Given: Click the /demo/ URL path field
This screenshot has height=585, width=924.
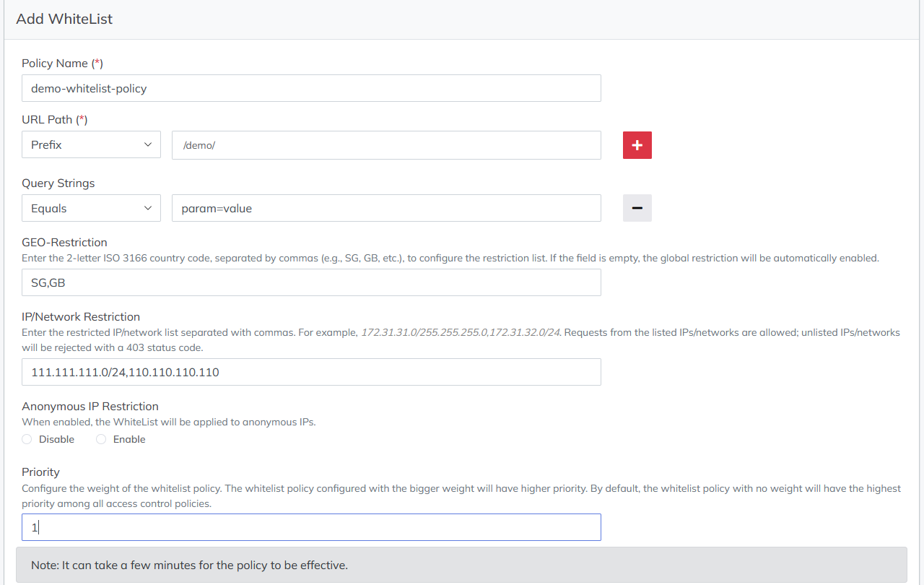Looking at the screenshot, I should coord(386,145).
